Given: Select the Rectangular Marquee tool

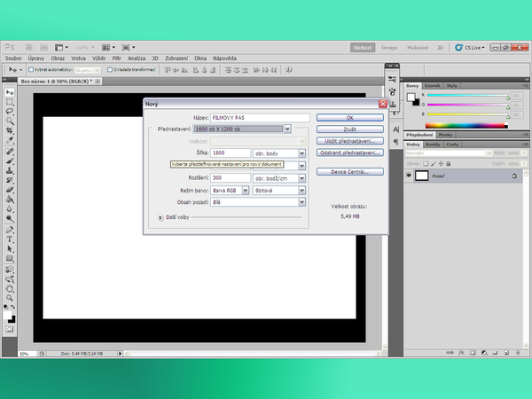Looking at the screenshot, I should click(10, 103).
